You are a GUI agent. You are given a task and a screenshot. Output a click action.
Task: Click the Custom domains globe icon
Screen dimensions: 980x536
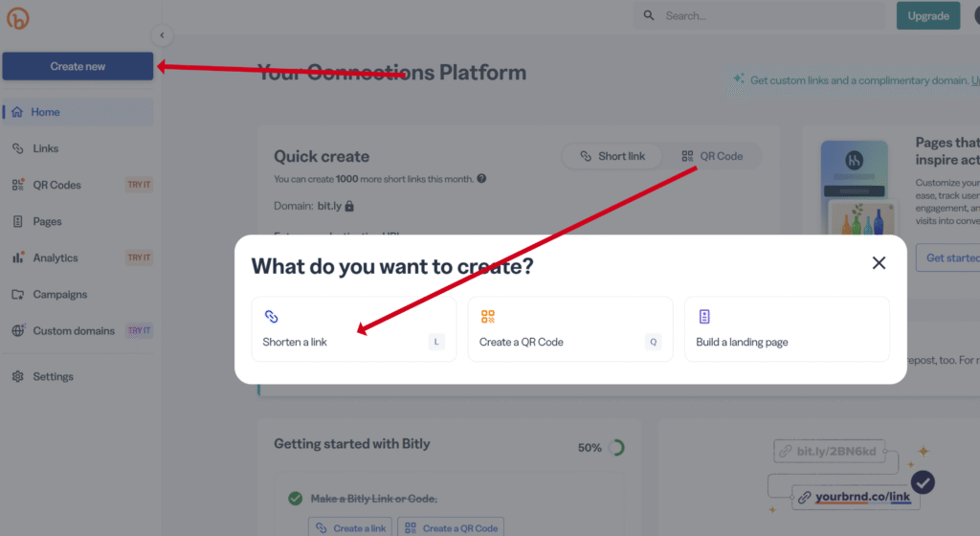[x=17, y=330]
